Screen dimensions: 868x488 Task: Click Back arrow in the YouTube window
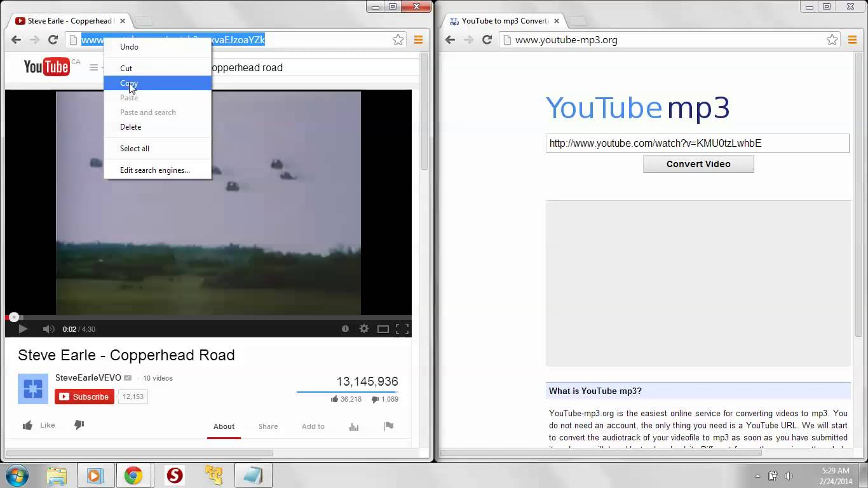(x=17, y=39)
